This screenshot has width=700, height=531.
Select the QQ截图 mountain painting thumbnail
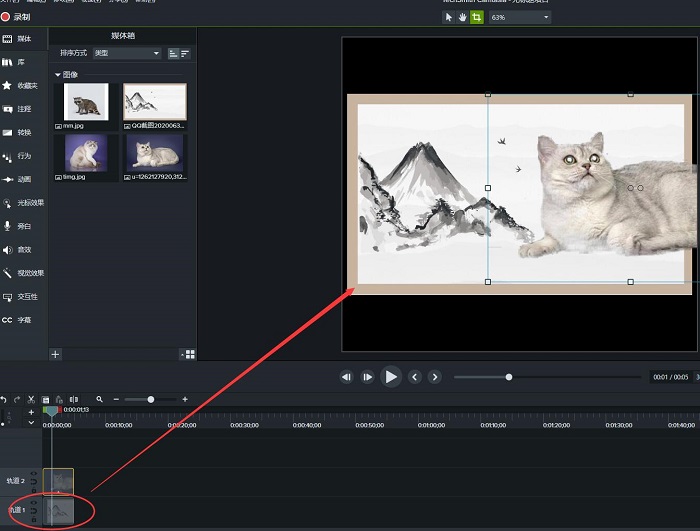pyautogui.click(x=155, y=102)
